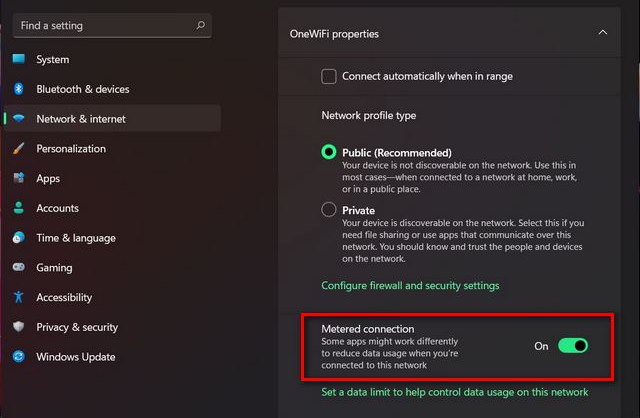Click the Accessibility figure icon
This screenshot has width=640, height=418.
click(18, 297)
